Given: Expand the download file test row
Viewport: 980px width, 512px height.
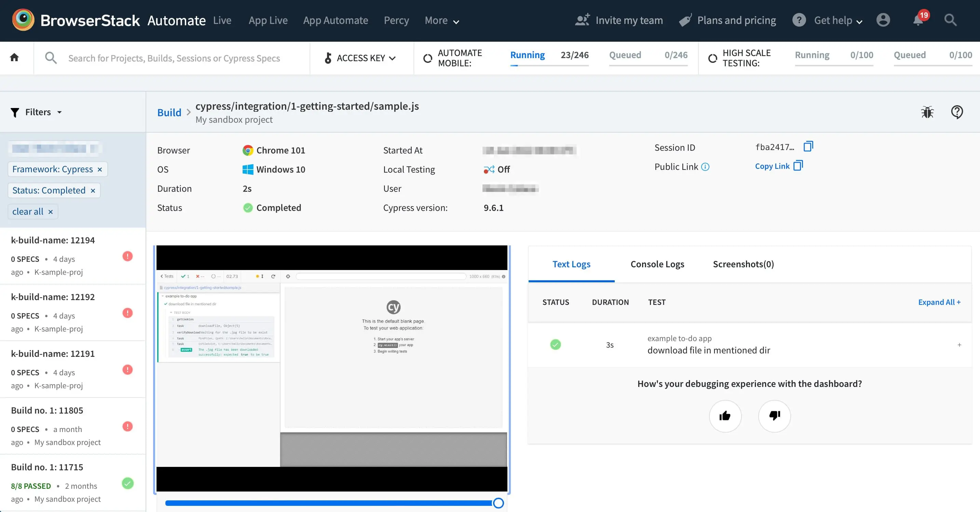Looking at the screenshot, I should pyautogui.click(x=959, y=345).
